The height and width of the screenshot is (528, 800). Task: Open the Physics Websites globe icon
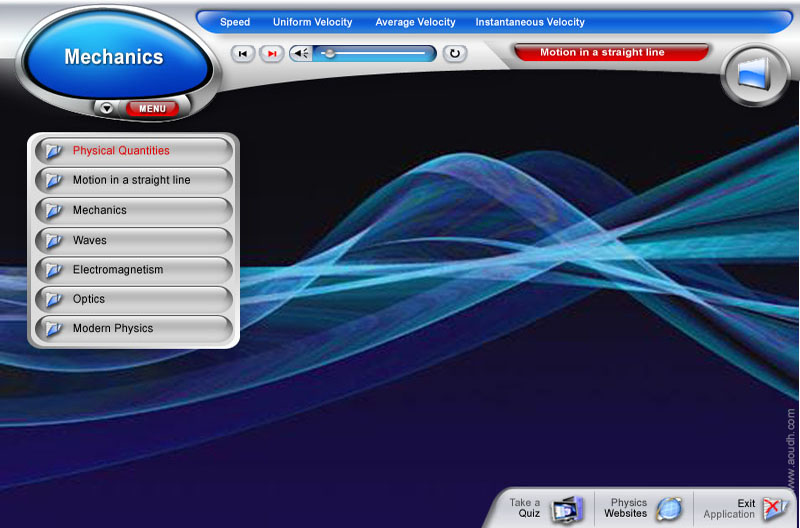coord(668,508)
